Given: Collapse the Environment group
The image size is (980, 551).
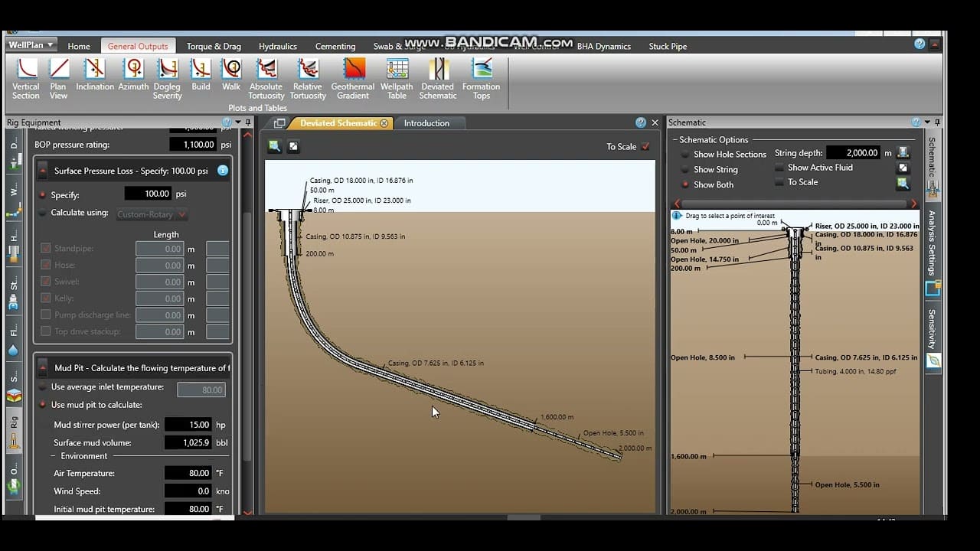Looking at the screenshot, I should pos(54,456).
